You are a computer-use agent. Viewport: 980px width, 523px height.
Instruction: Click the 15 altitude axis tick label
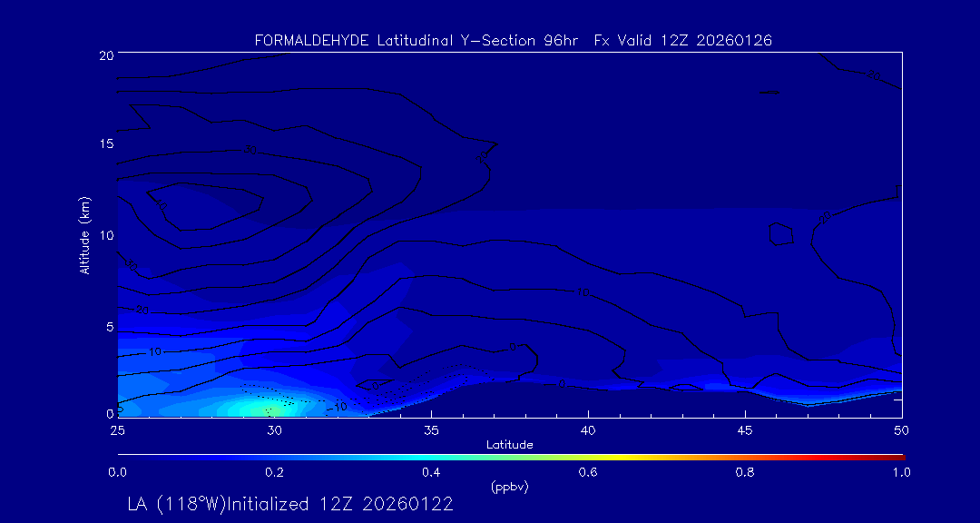tap(104, 144)
